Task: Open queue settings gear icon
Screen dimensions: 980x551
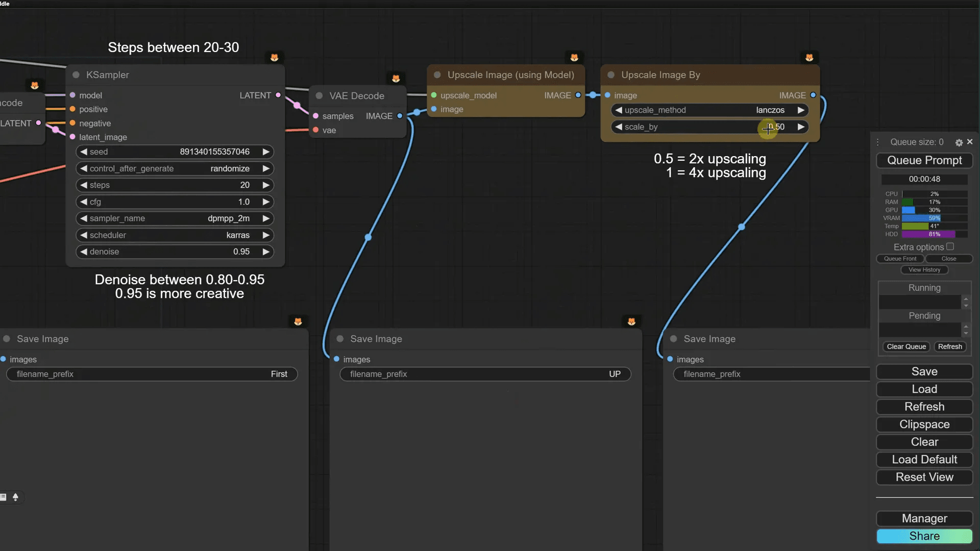Action: tap(959, 142)
